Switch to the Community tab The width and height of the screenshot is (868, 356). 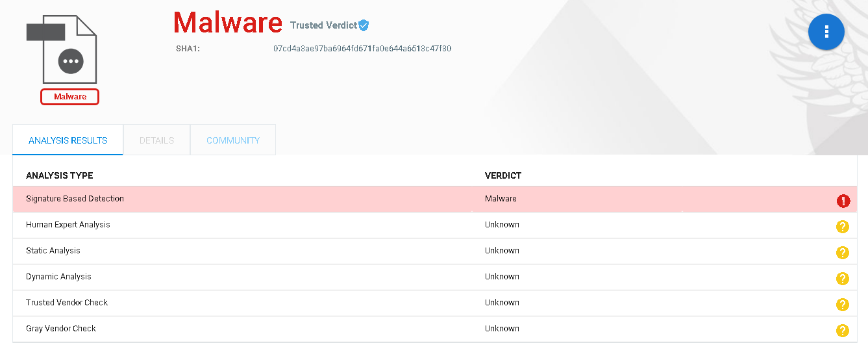pos(233,140)
